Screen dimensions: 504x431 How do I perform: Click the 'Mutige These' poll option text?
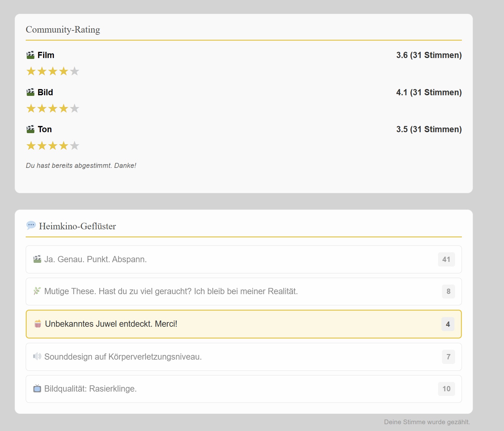(x=171, y=291)
